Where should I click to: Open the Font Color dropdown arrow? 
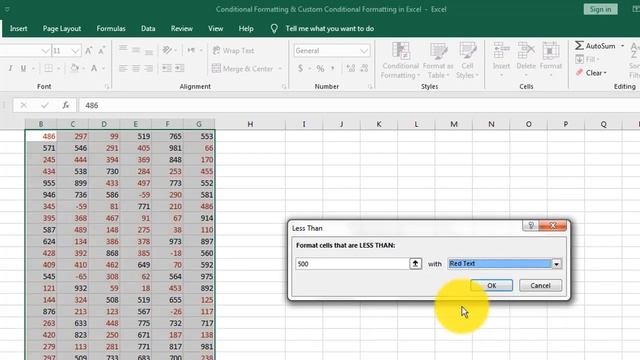pyautogui.click(x=104, y=69)
